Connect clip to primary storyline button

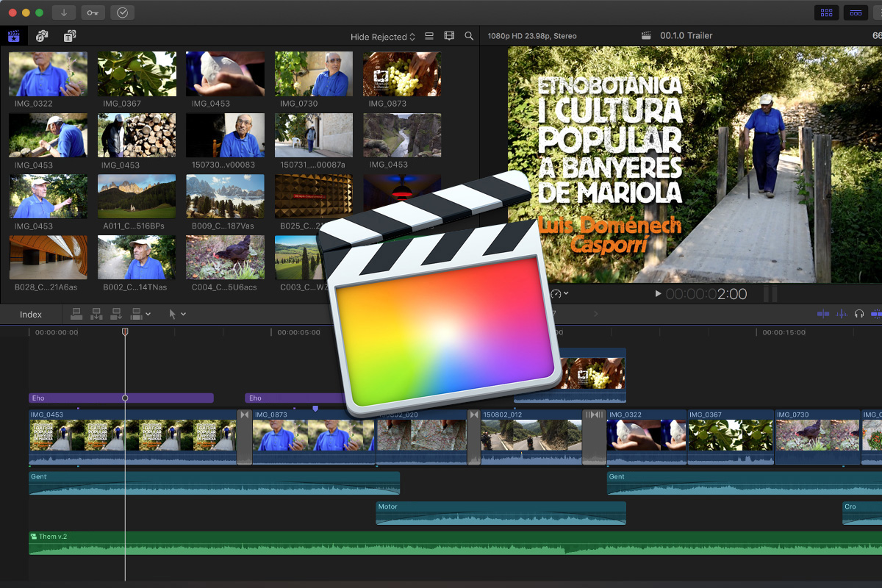77,314
